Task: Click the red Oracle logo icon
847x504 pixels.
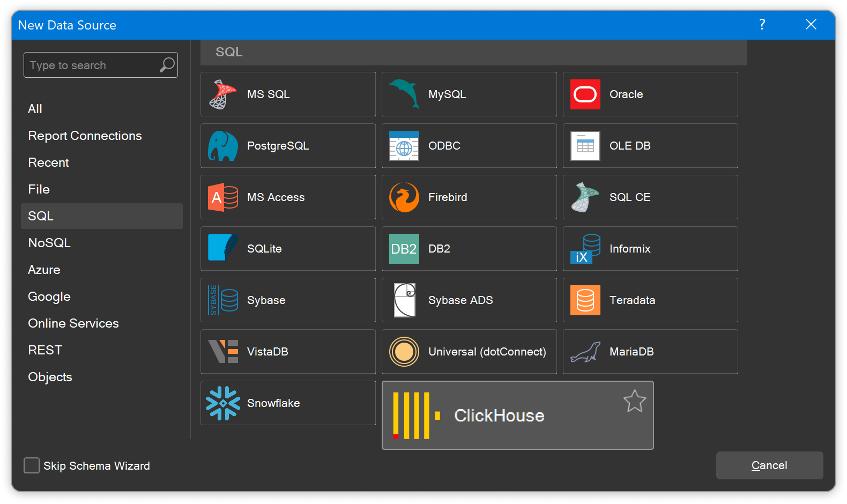Action: pos(585,94)
